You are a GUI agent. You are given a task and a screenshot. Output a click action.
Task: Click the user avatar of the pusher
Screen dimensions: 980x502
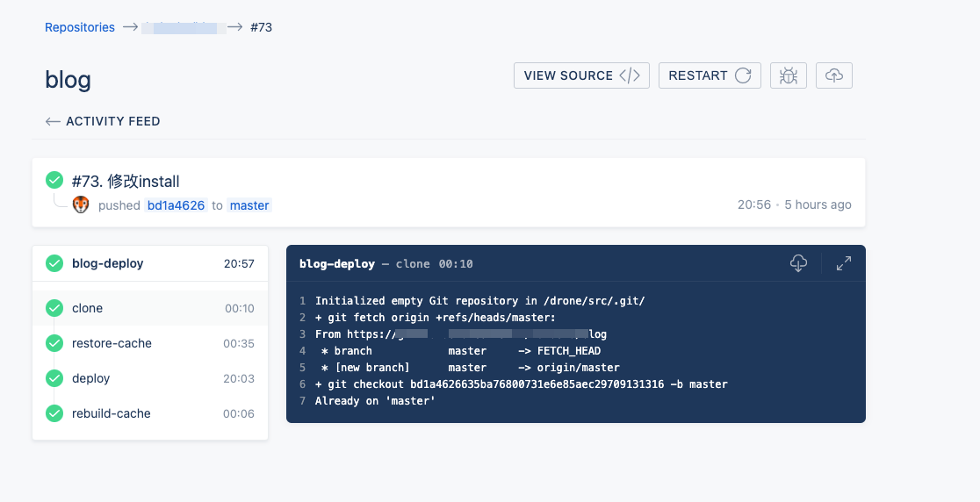click(x=81, y=204)
